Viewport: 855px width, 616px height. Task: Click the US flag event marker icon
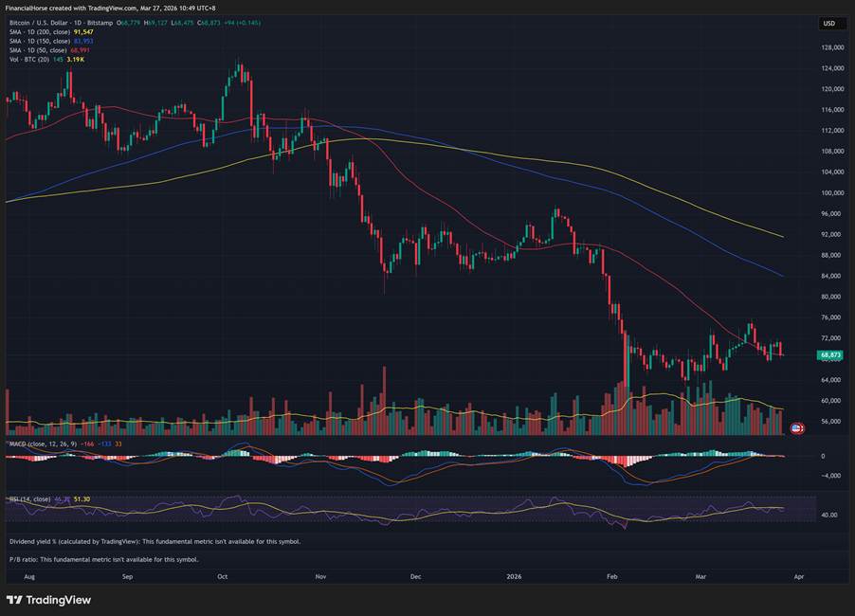[796, 428]
